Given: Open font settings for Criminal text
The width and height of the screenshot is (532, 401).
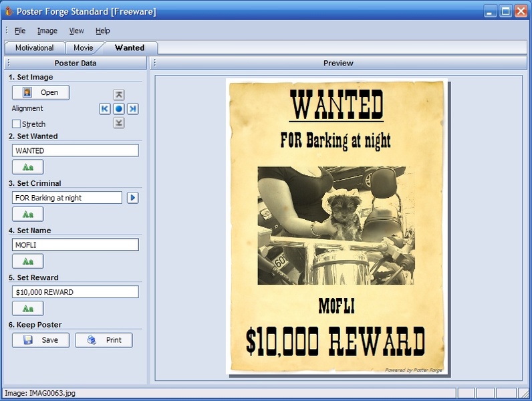Looking at the screenshot, I should pos(28,215).
